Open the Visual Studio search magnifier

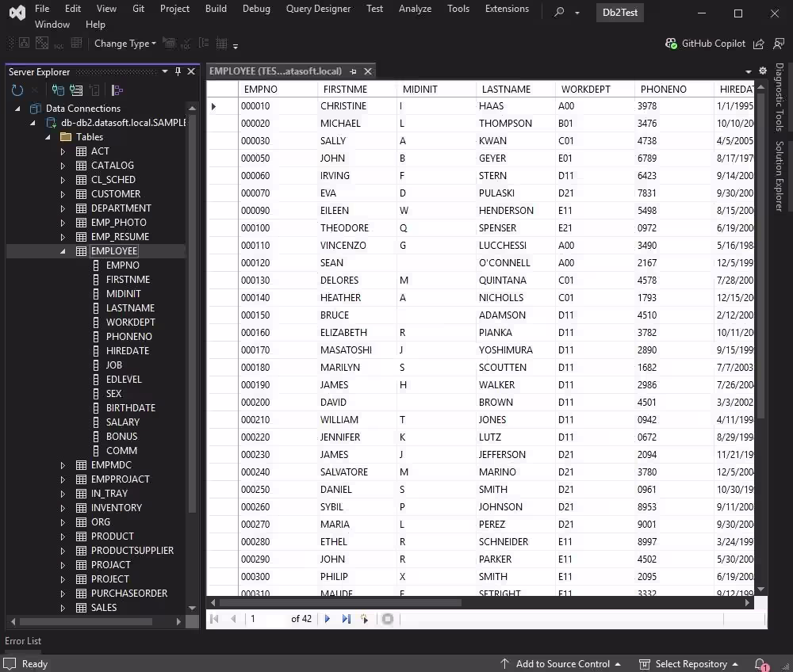coord(559,12)
